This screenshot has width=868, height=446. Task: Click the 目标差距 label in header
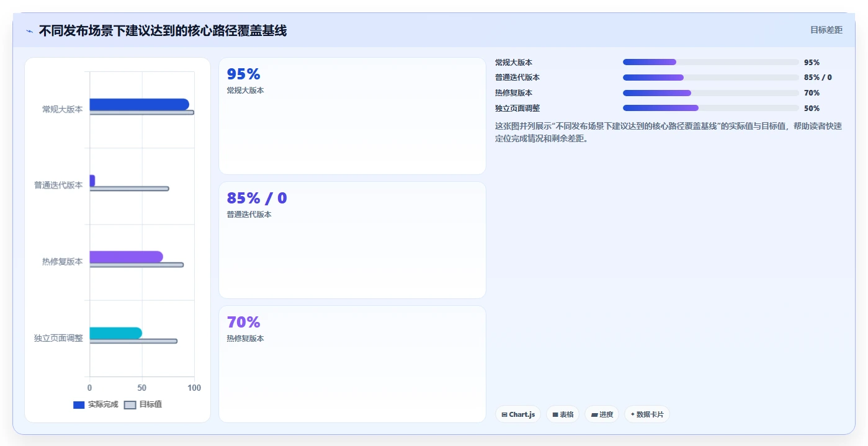pos(826,30)
